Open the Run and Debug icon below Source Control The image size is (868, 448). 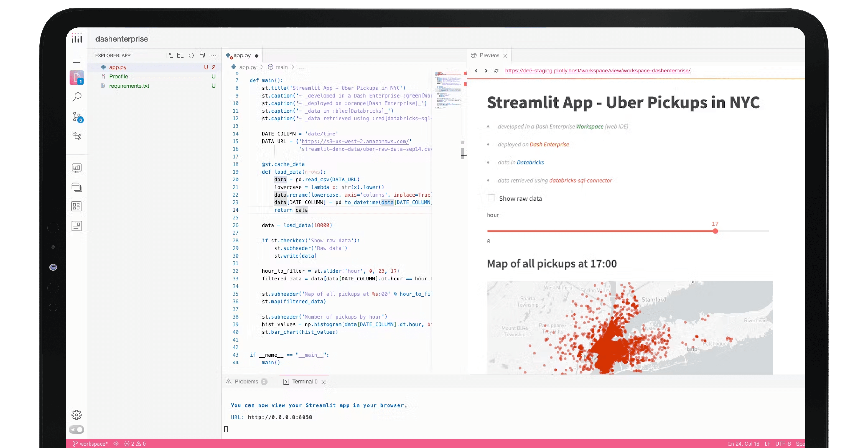[x=77, y=136]
